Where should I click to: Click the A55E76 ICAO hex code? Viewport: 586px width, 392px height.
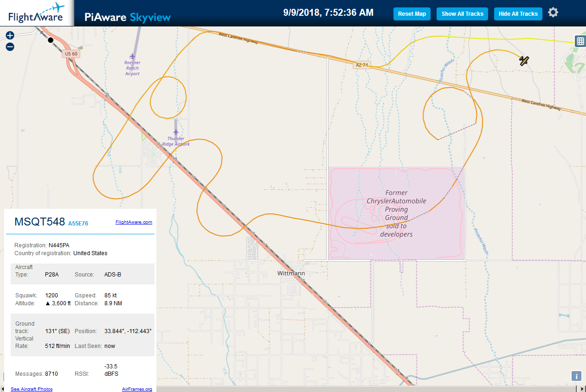tap(78, 224)
